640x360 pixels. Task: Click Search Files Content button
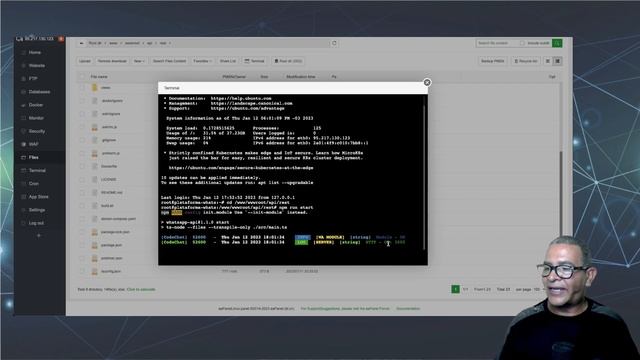(169, 61)
